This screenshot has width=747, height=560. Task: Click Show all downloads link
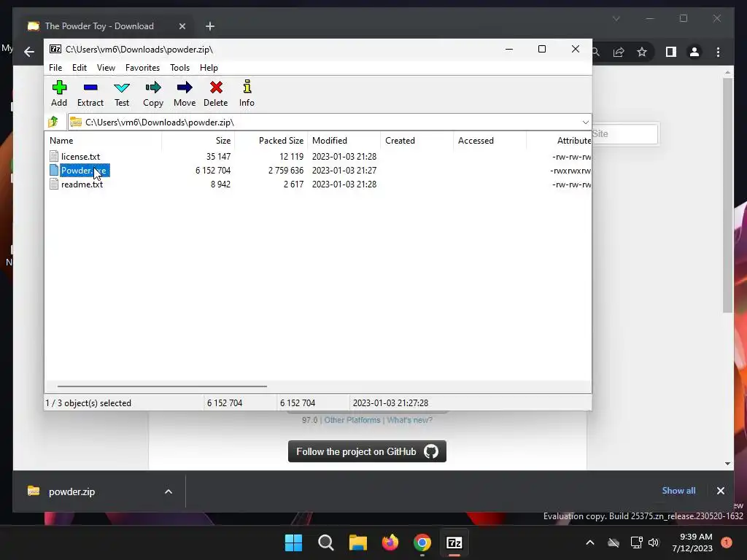pos(678,491)
